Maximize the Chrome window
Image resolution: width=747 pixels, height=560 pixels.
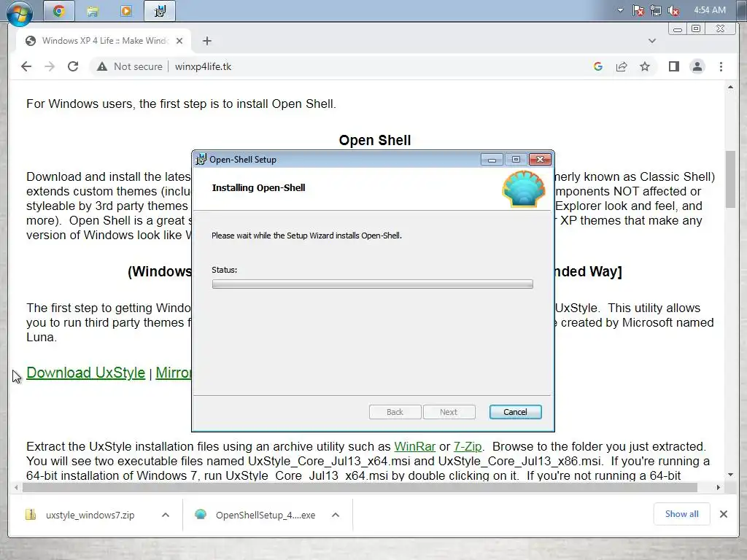[x=696, y=28]
